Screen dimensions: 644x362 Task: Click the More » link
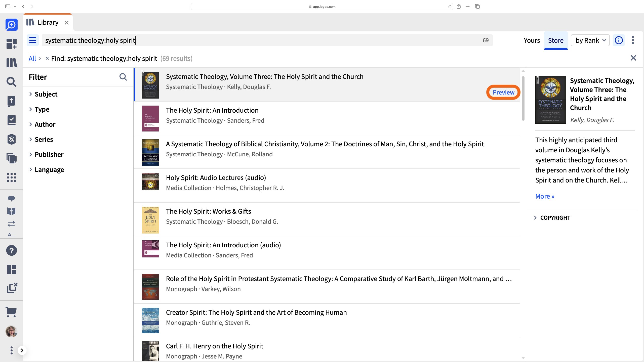click(x=545, y=196)
